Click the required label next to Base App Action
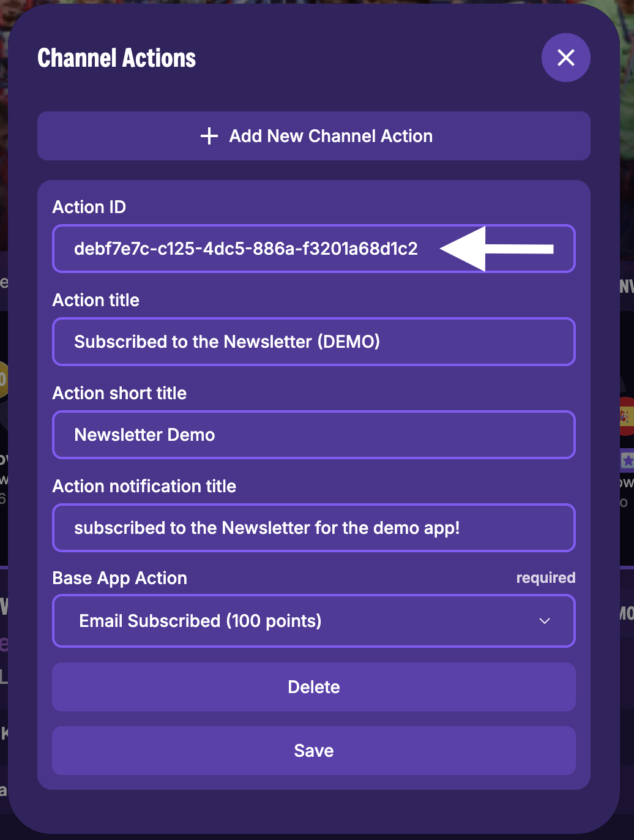 point(545,577)
